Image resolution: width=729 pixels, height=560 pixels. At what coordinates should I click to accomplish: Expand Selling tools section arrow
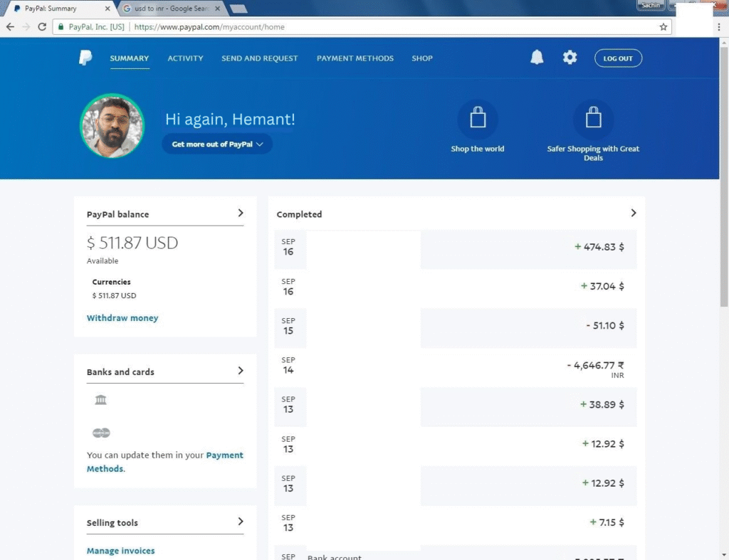tap(241, 522)
